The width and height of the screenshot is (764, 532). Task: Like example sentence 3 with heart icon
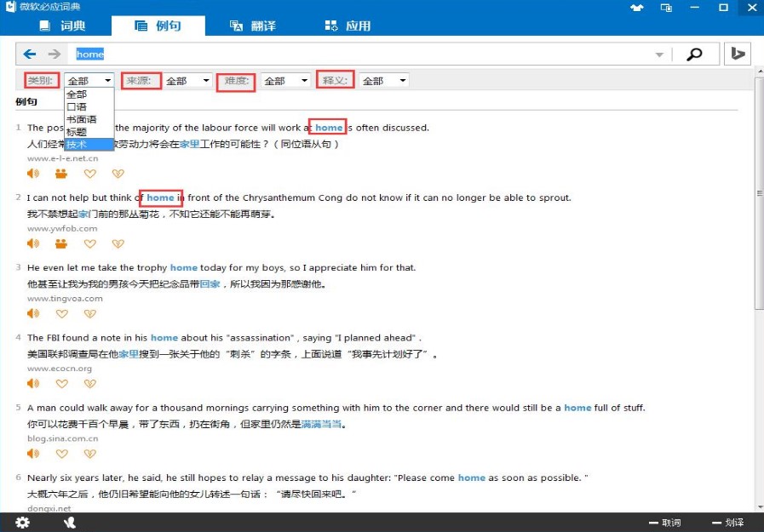61,314
